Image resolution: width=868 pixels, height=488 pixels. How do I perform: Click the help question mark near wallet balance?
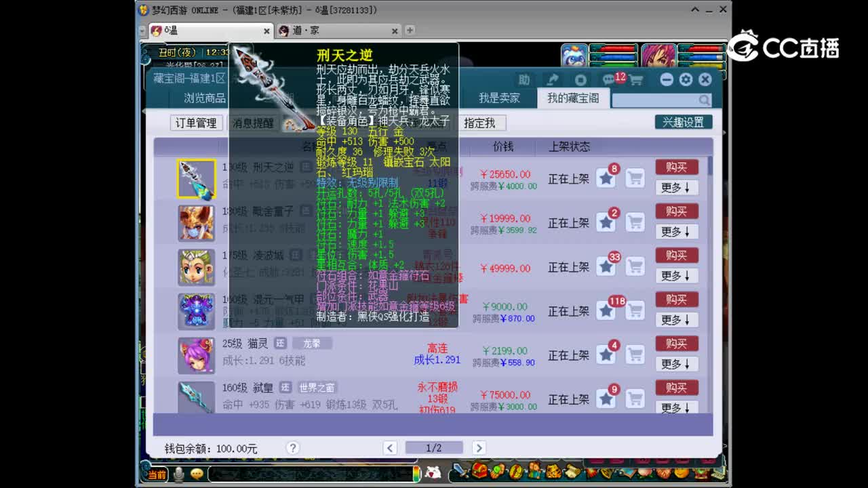(293, 448)
